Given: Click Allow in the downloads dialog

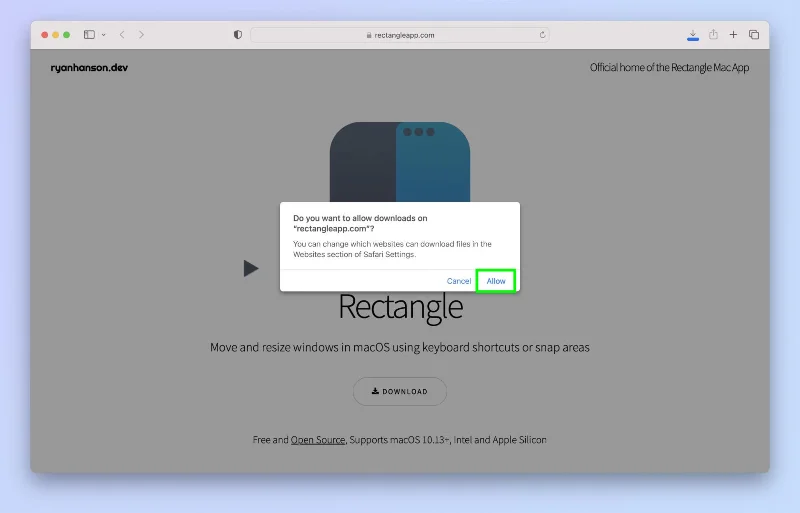Looking at the screenshot, I should (495, 281).
